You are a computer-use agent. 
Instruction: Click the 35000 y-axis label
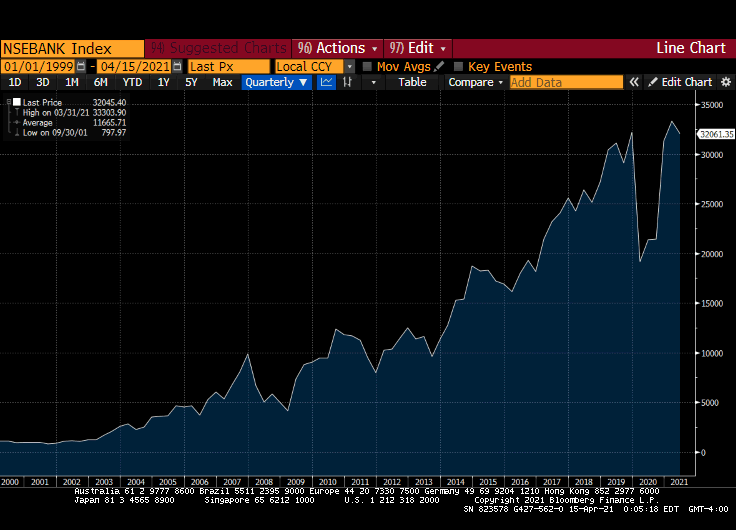click(712, 105)
